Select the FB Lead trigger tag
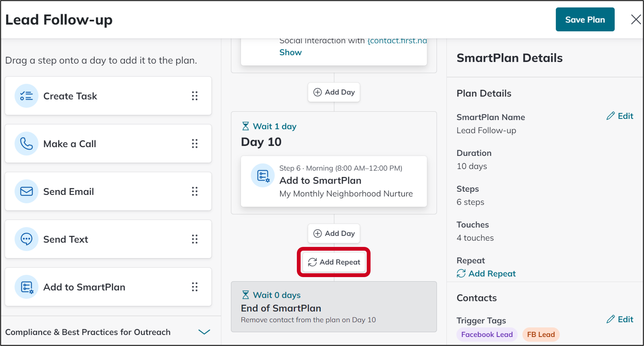Viewport: 644px width, 346px height. [x=541, y=334]
